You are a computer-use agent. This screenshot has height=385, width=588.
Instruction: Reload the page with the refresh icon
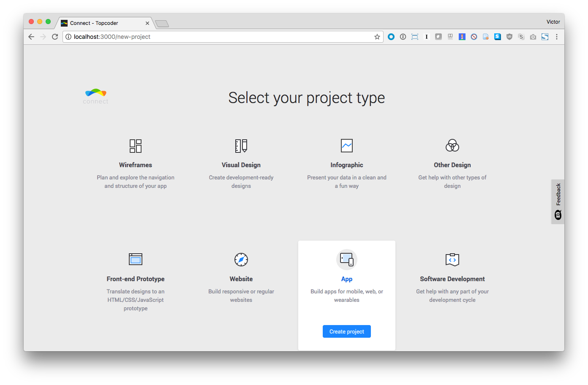point(55,37)
